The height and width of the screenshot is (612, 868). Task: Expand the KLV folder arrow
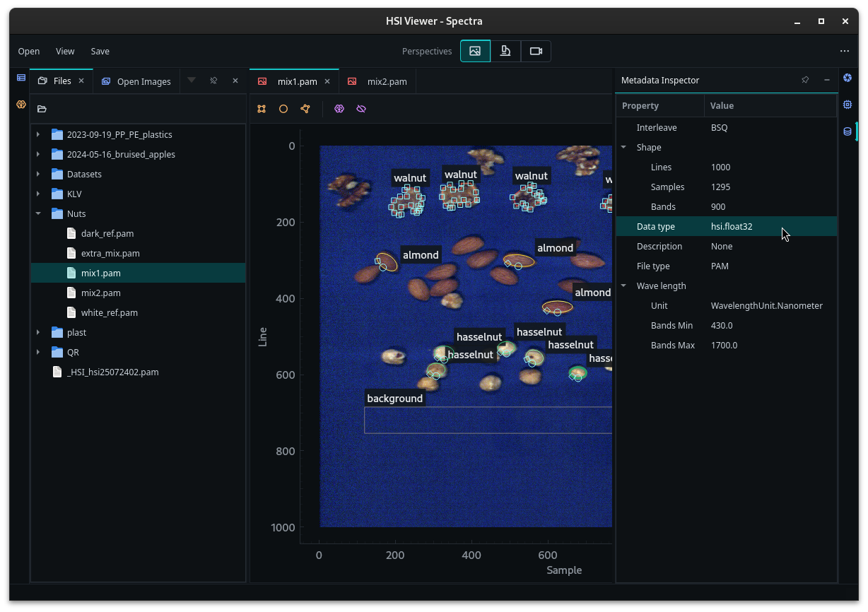38,194
